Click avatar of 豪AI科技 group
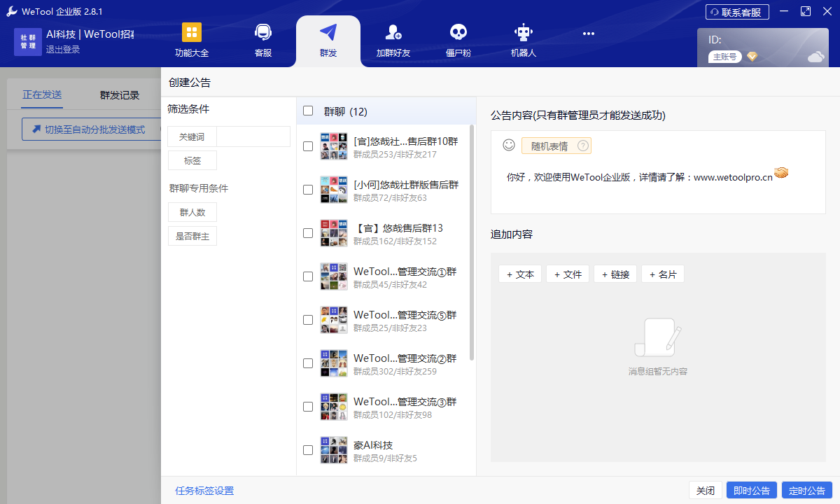This screenshot has width=840, height=504. pyautogui.click(x=334, y=450)
